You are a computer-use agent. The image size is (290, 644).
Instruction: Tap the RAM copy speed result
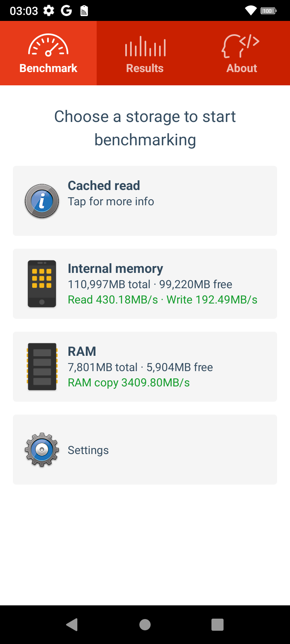[x=128, y=382]
